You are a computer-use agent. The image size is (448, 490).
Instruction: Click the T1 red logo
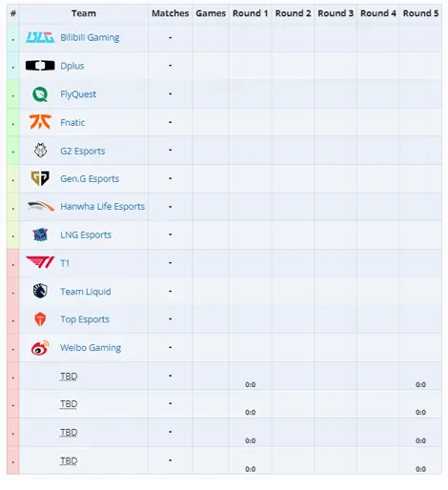click(x=40, y=263)
